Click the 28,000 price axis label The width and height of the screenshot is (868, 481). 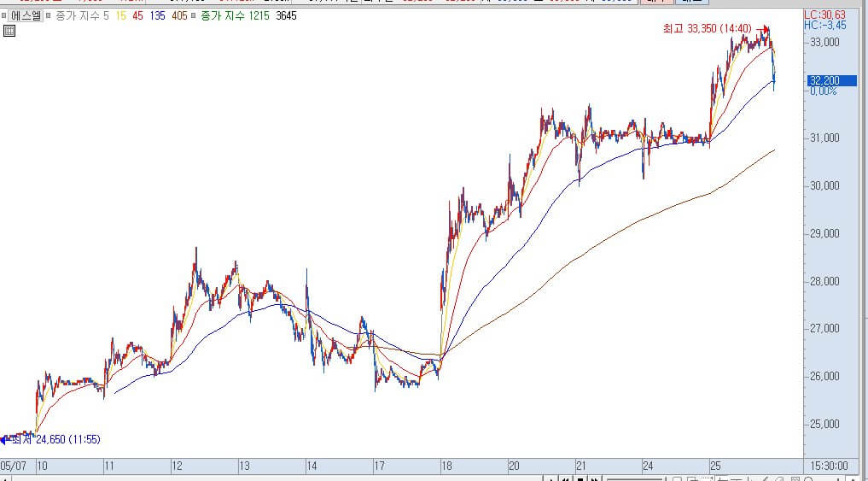[824, 281]
